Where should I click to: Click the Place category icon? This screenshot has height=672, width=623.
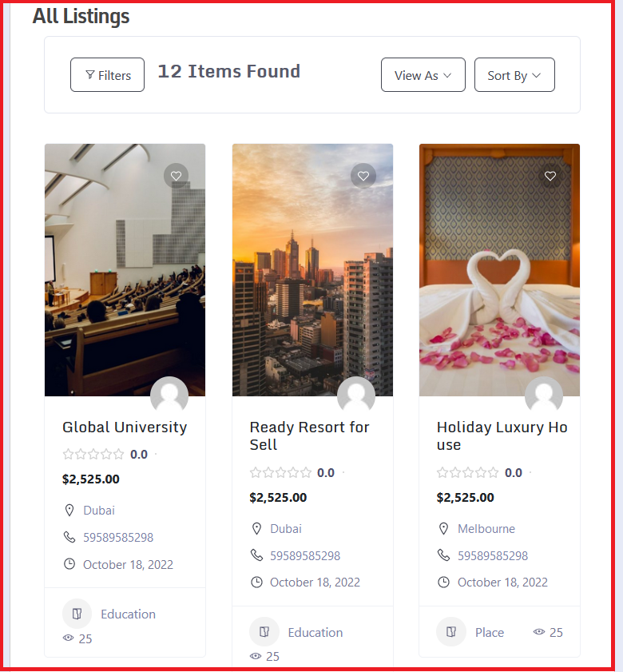[451, 632]
